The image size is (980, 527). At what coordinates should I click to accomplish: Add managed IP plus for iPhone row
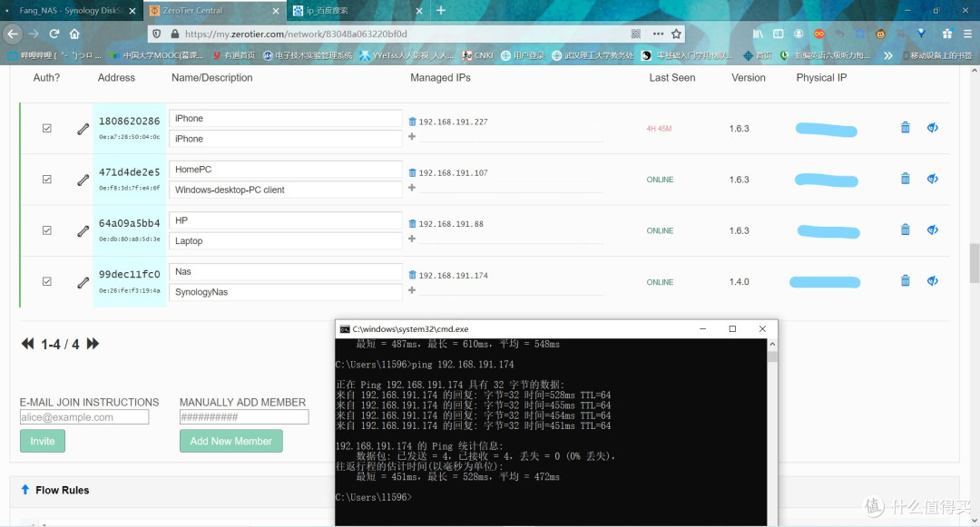[412, 136]
